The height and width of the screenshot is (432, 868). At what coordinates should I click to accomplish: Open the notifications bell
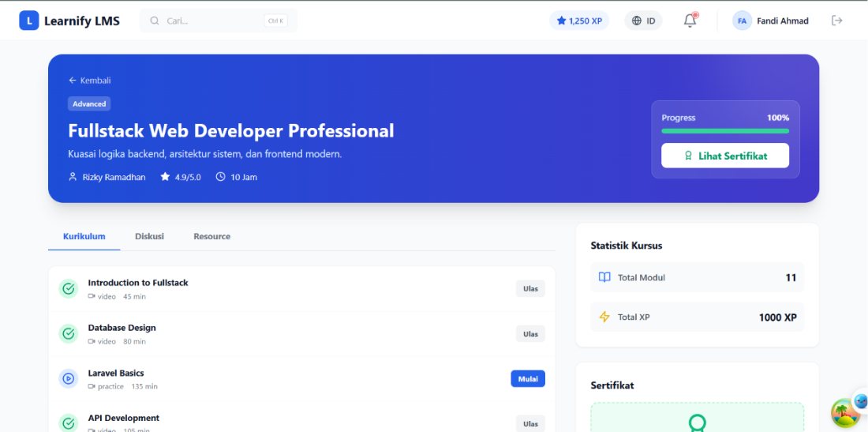[690, 21]
